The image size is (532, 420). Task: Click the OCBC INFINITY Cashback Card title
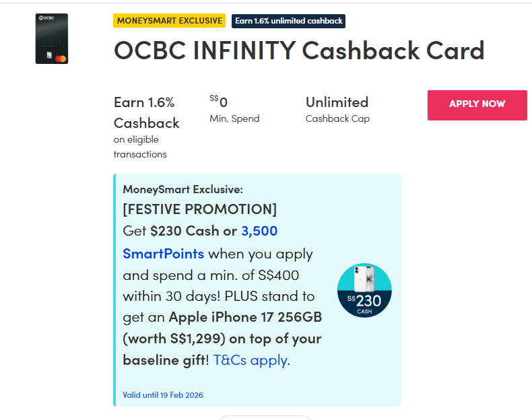coord(299,51)
